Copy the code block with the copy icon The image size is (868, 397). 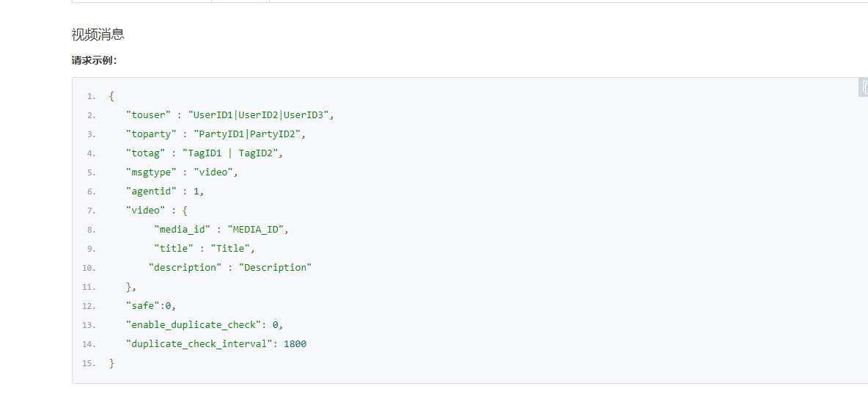tap(863, 87)
